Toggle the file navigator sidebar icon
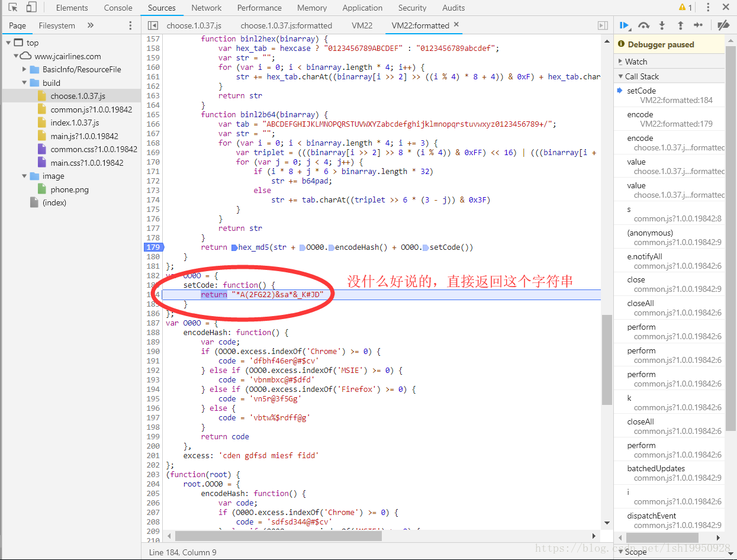 click(x=153, y=25)
